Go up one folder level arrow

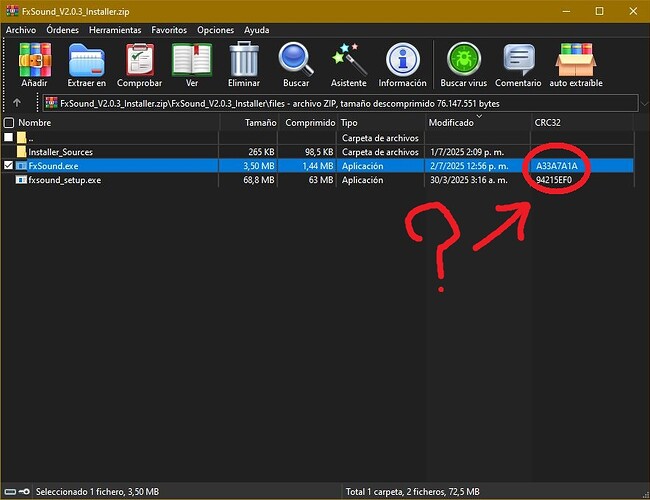click(x=17, y=102)
